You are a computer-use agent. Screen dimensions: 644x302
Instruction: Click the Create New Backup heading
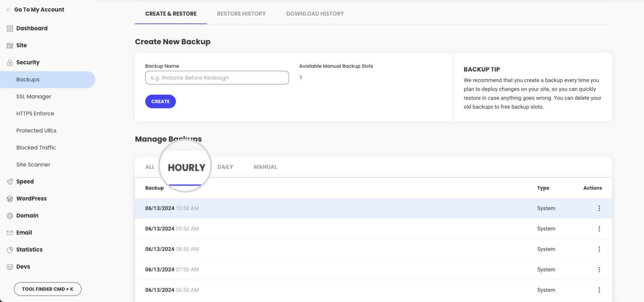coord(173,42)
